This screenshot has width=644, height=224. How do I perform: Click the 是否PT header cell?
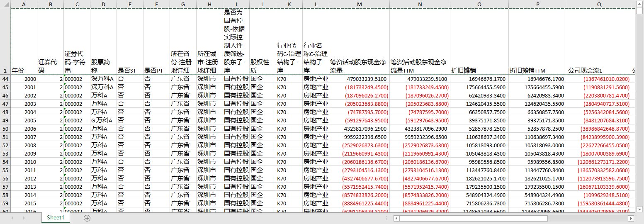click(156, 41)
